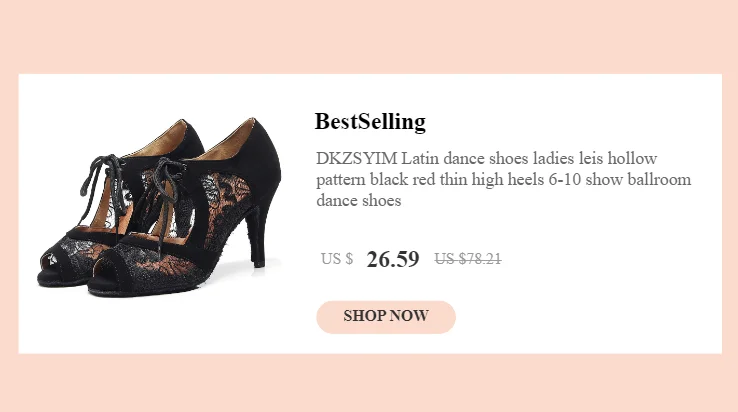Click the gray US $ currency label
This screenshot has width=738, height=412.
337,259
